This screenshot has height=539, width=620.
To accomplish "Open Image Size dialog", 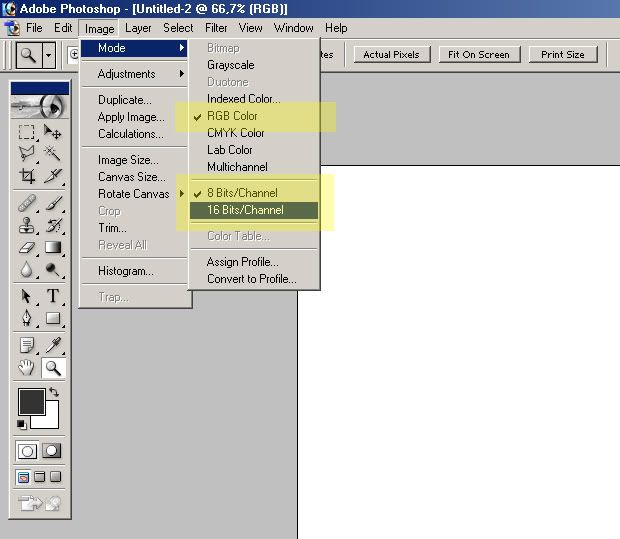I will tap(134, 160).
